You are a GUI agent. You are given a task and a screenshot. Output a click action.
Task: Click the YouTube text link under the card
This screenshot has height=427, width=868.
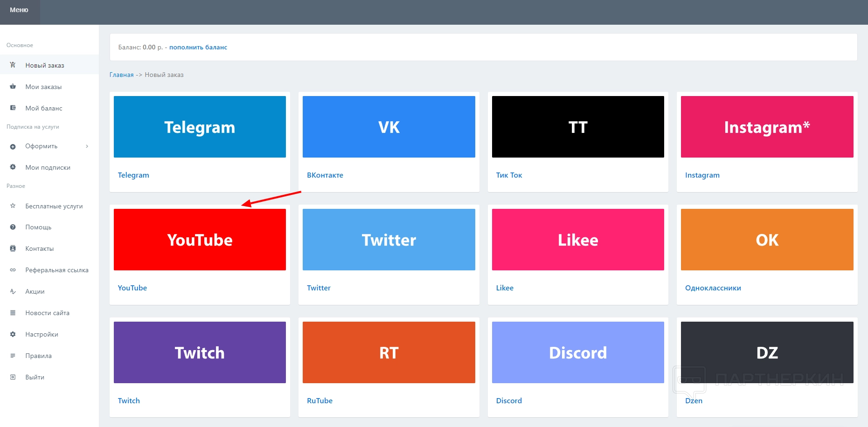132,288
